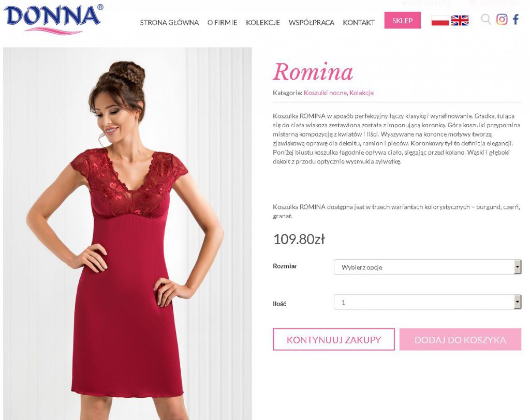The image size is (530, 420).
Task: Click the DONNA logo
Action: point(53,19)
